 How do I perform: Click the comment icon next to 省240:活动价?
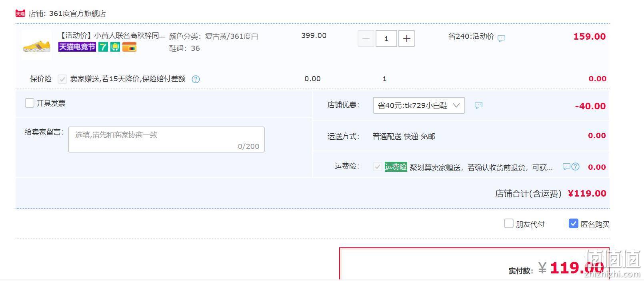[501, 38]
